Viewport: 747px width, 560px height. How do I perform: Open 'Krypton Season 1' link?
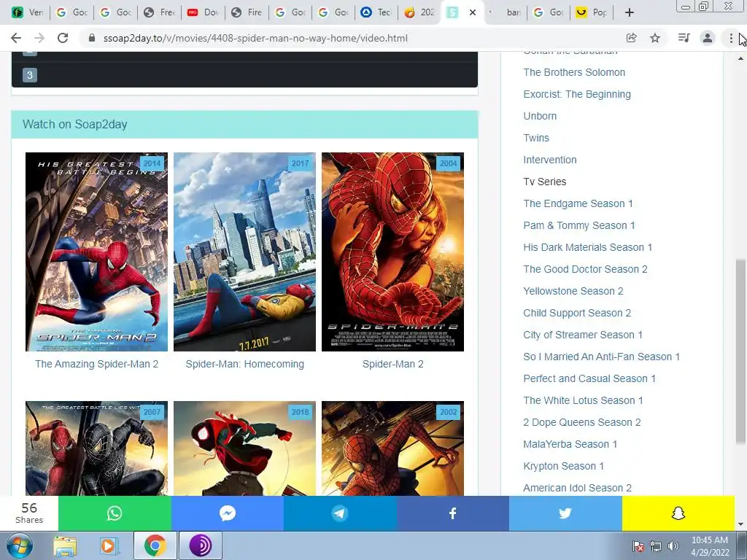[564, 467]
